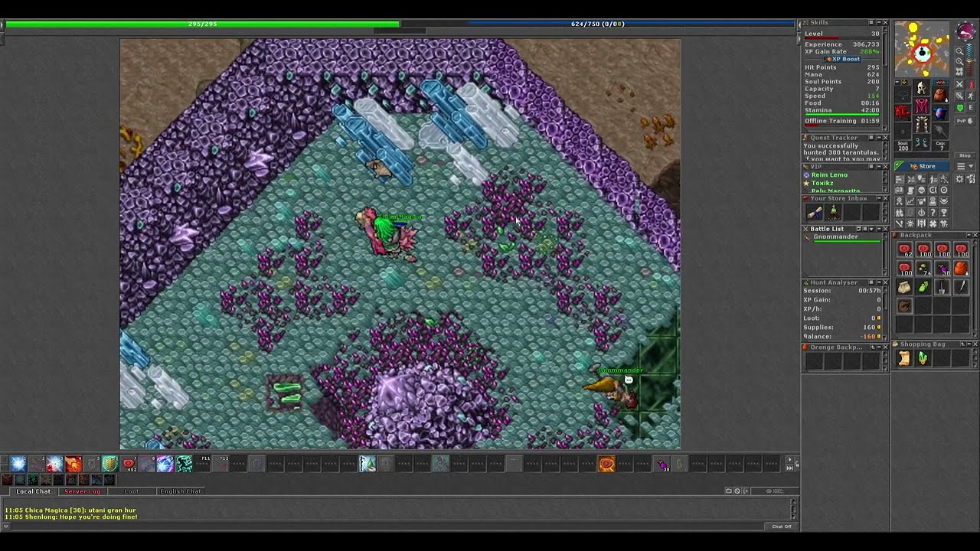Click the boots equipment slot
The image size is (980, 551).
pos(920,142)
